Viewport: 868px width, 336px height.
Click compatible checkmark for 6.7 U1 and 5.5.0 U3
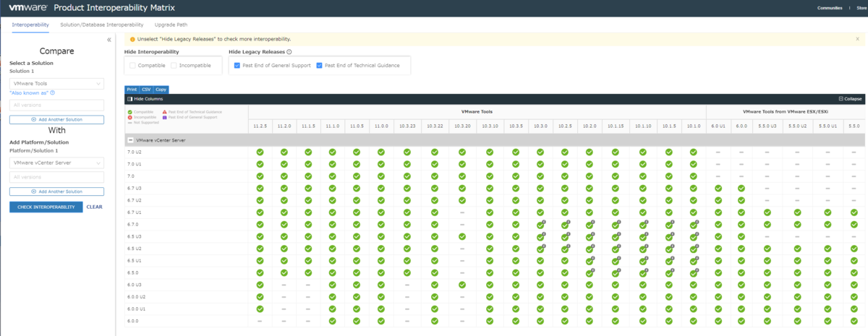(767, 212)
